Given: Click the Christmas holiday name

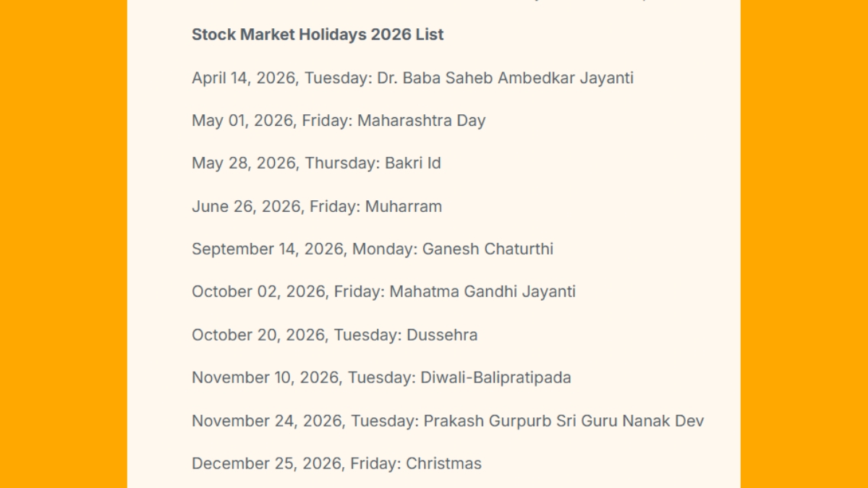Looking at the screenshot, I should [x=443, y=464].
